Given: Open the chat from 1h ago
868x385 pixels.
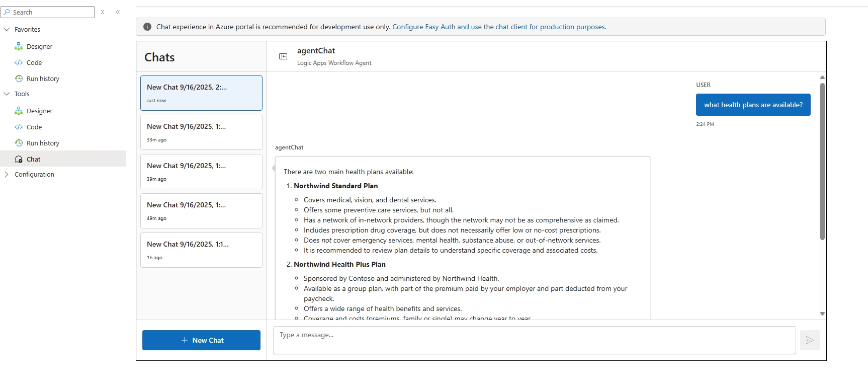Looking at the screenshot, I should coord(201,250).
